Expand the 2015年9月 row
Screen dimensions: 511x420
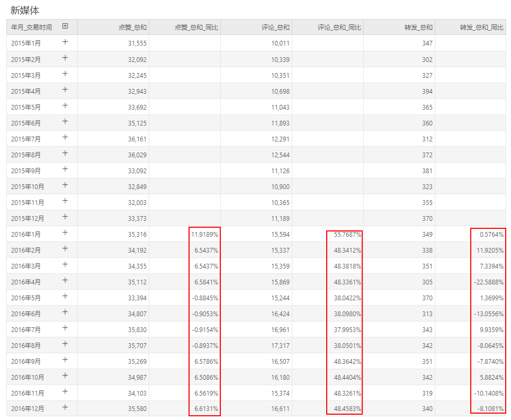(65, 169)
